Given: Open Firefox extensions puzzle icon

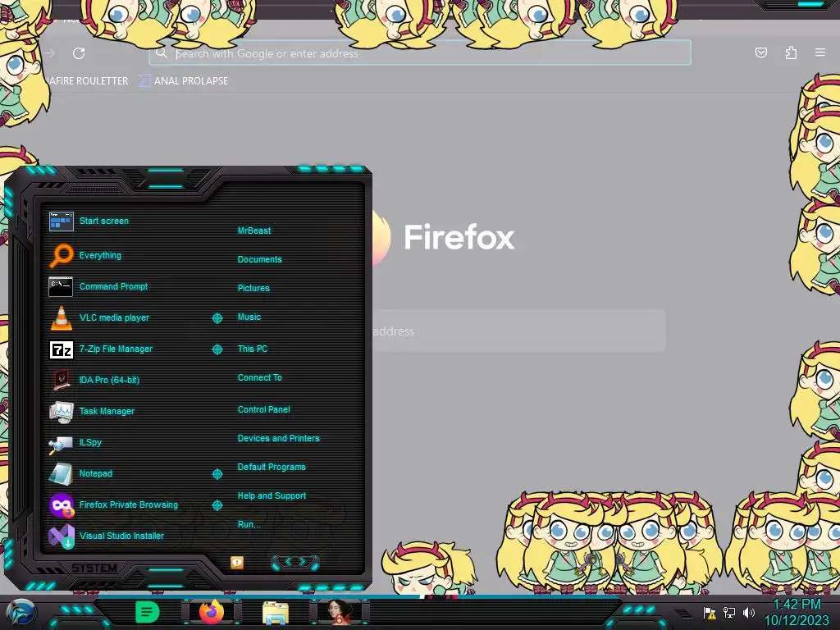Looking at the screenshot, I should coord(791,52).
